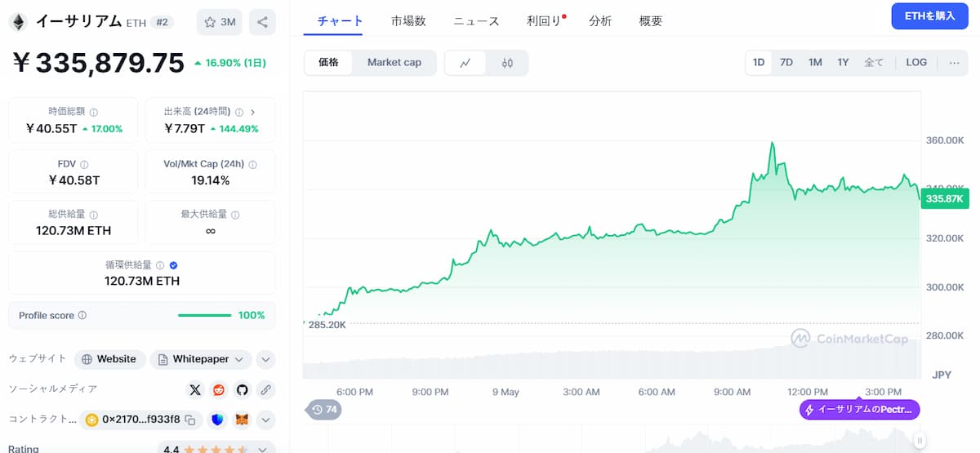Open Ethereum's Reddit page

pos(218,389)
